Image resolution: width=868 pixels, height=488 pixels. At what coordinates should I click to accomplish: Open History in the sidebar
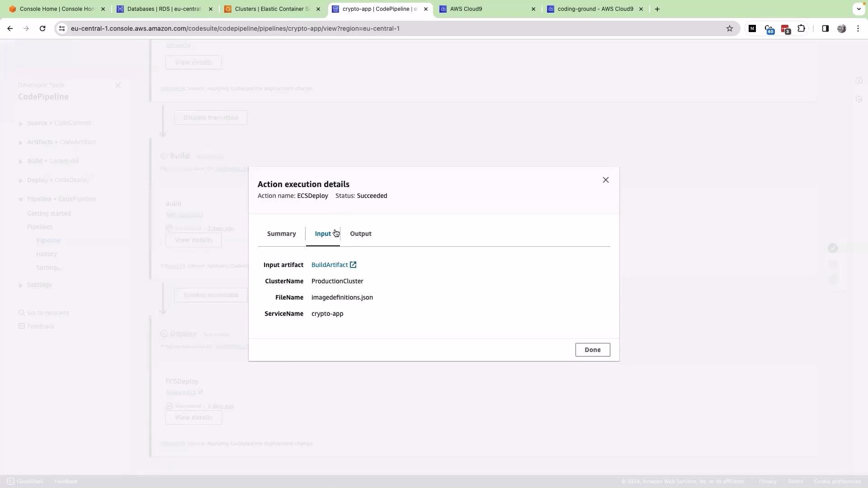pos(47,254)
